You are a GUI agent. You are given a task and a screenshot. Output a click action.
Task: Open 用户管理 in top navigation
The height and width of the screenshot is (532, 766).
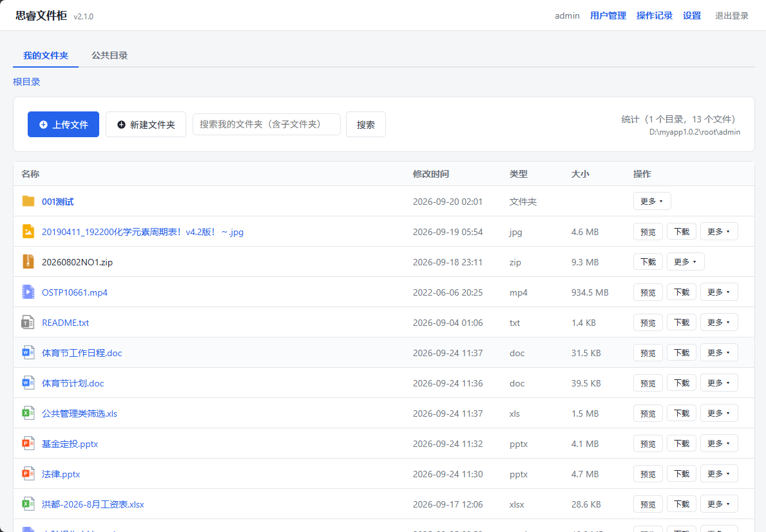coord(608,15)
